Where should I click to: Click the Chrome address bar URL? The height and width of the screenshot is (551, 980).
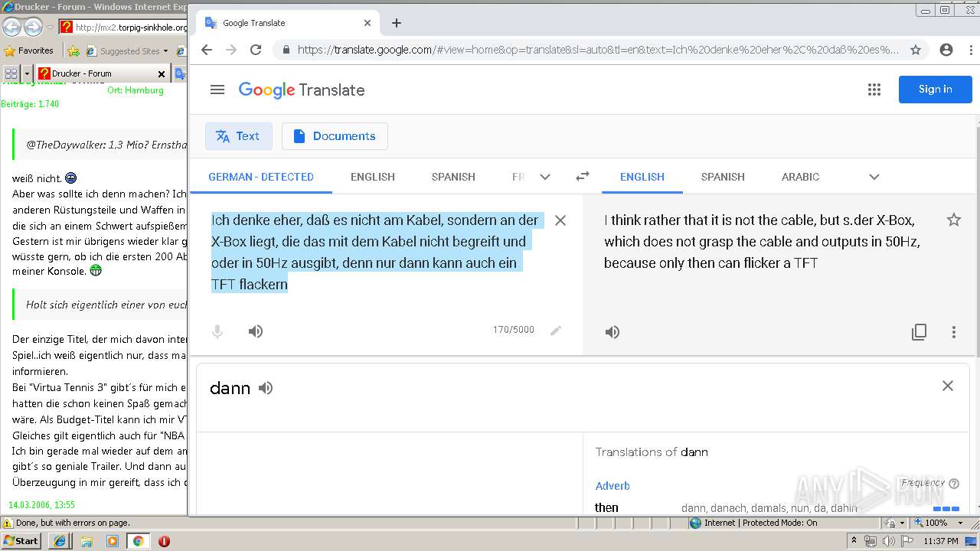[598, 50]
